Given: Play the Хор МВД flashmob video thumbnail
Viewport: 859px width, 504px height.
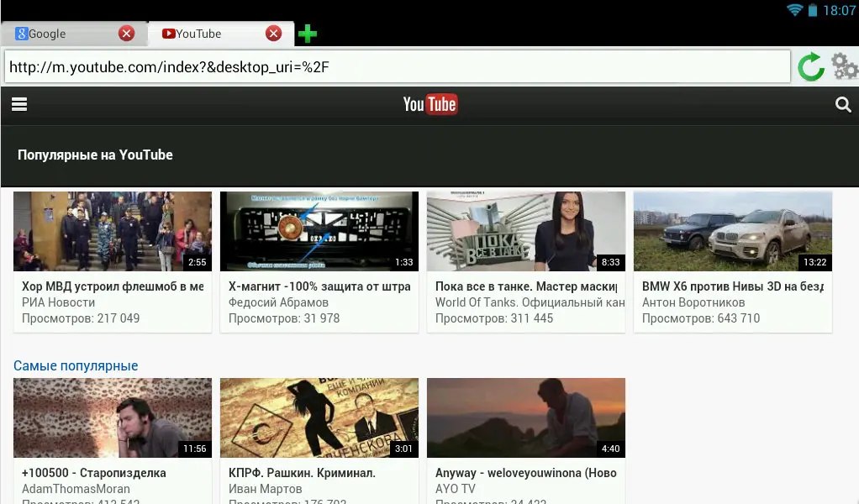Looking at the screenshot, I should click(113, 231).
